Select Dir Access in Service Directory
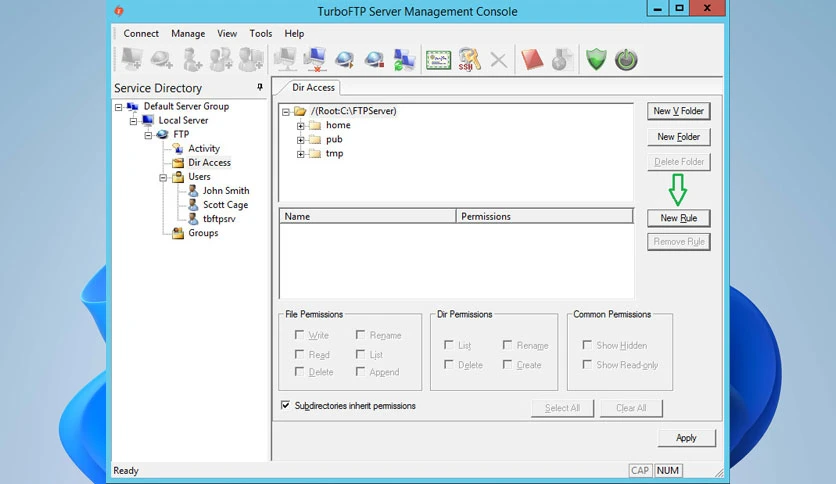 (209, 163)
